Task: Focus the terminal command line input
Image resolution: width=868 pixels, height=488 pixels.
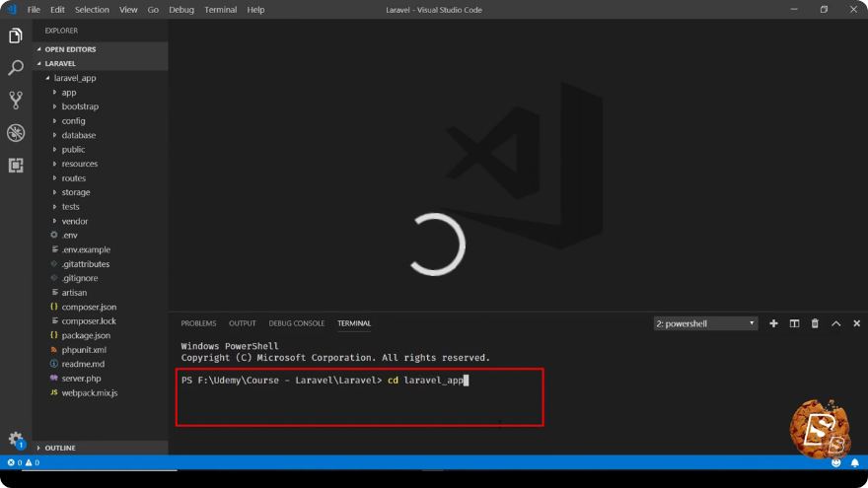Action: pyautogui.click(x=325, y=381)
